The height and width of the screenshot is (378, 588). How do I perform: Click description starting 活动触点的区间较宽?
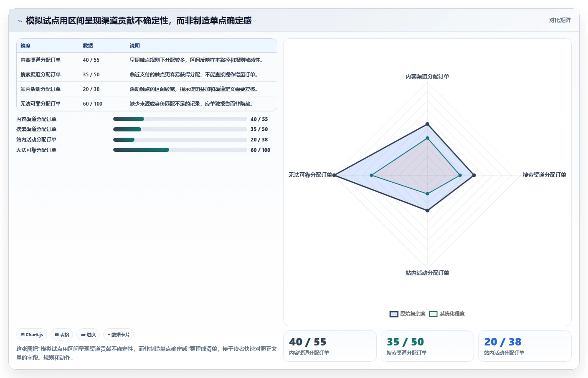(x=194, y=89)
